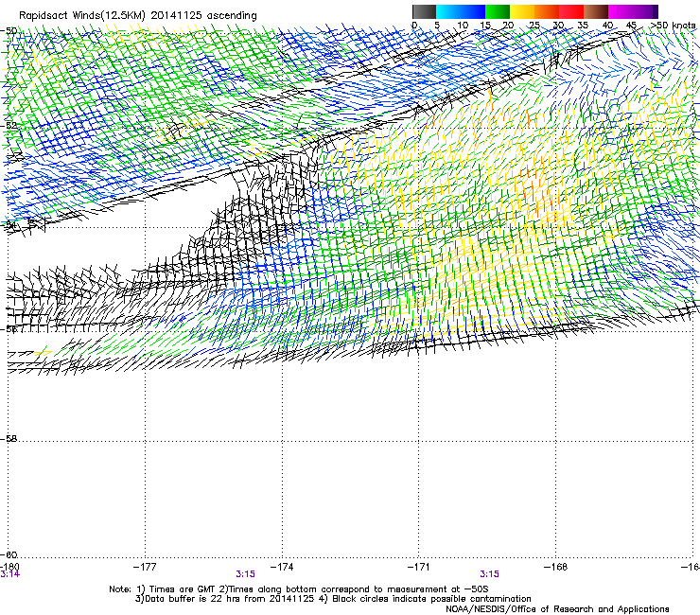Click the -171 longitude axis label
700x615 pixels.
click(419, 567)
